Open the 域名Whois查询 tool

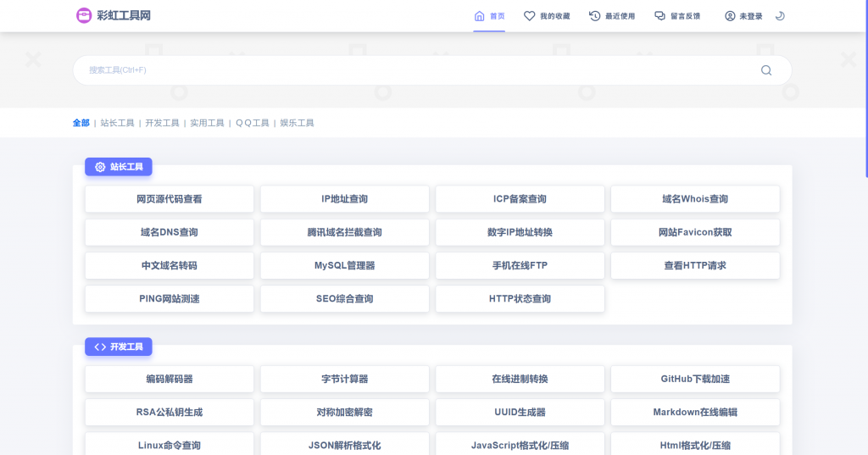click(x=695, y=199)
